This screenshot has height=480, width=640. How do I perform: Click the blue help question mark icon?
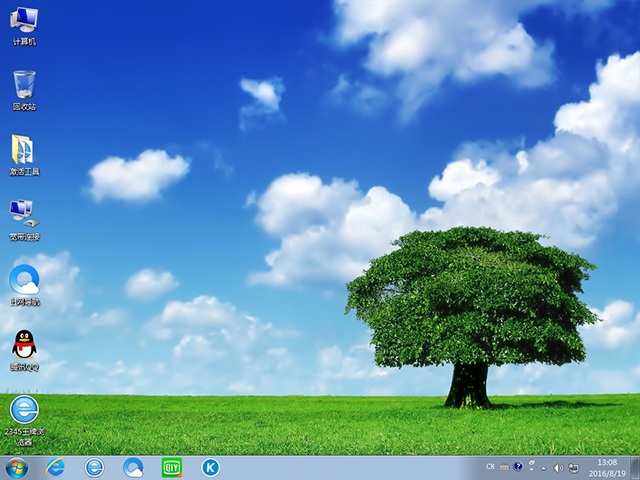[518, 467]
